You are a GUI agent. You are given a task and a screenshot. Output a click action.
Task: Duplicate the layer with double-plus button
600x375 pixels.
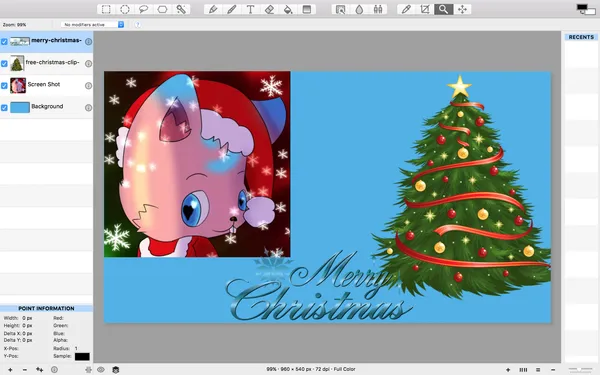[39, 370]
